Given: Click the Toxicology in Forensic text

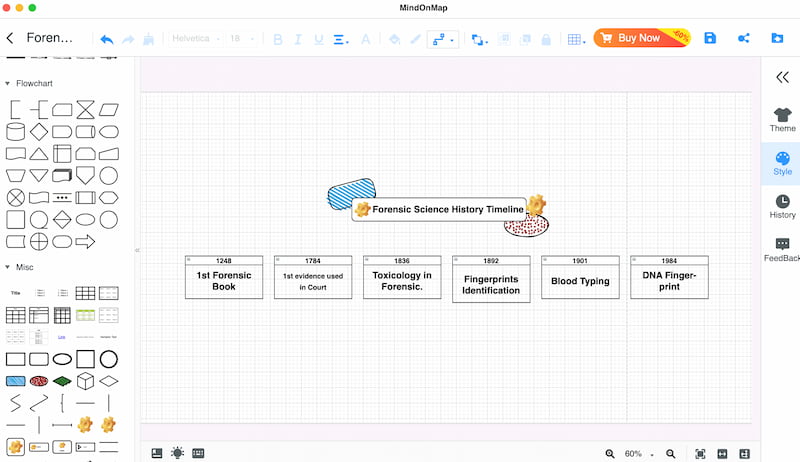Looking at the screenshot, I should pyautogui.click(x=402, y=281).
